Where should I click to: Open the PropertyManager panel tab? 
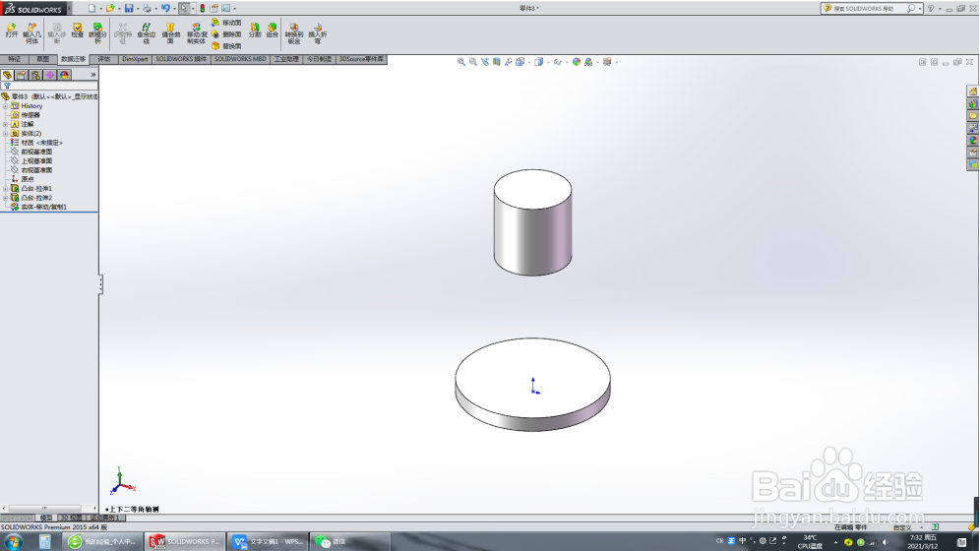[22, 75]
